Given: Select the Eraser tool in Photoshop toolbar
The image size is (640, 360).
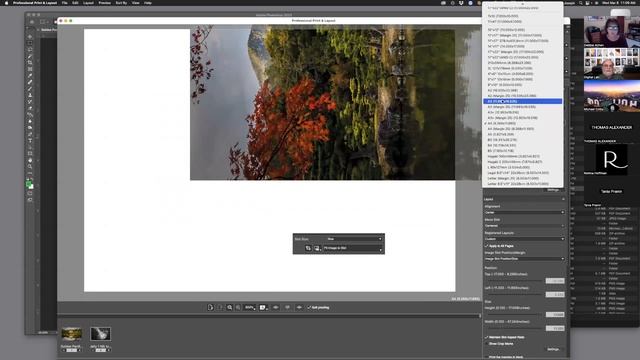Looking at the screenshot, I should pyautogui.click(x=30, y=108).
